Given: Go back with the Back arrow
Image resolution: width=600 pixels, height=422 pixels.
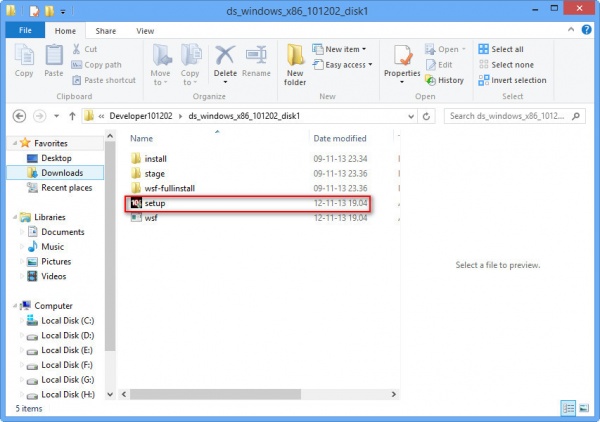Looking at the screenshot, I should pos(20,116).
